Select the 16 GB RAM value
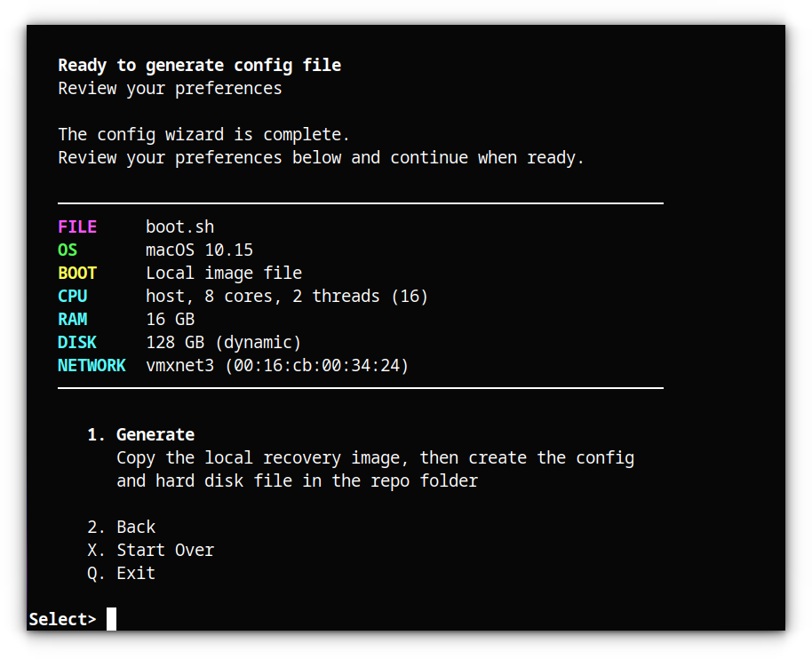 [171, 319]
